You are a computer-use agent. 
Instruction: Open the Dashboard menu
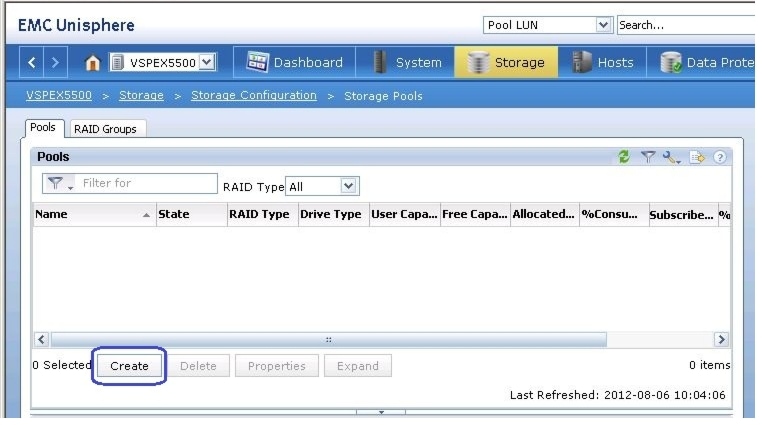[294, 62]
